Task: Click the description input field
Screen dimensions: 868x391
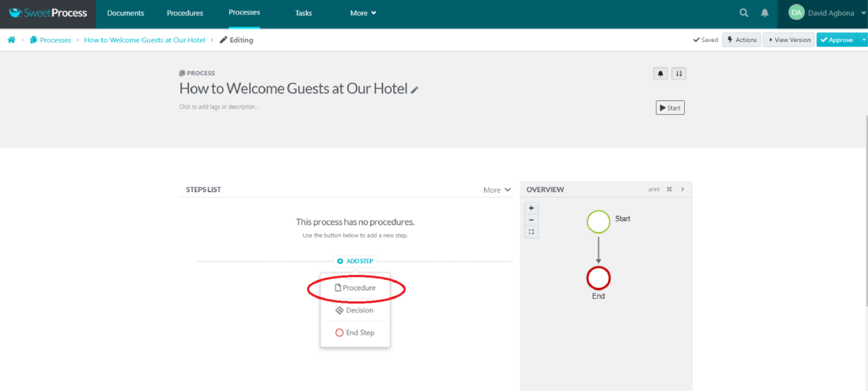Action: 218,107
